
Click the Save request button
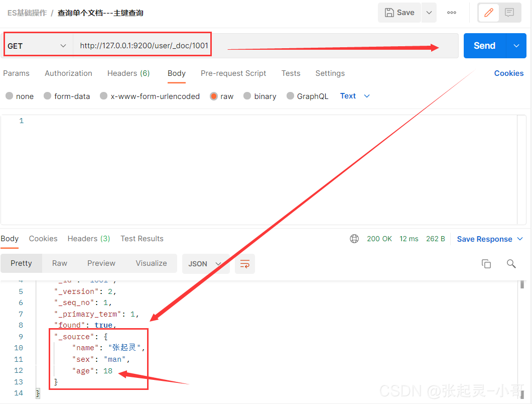pos(400,13)
